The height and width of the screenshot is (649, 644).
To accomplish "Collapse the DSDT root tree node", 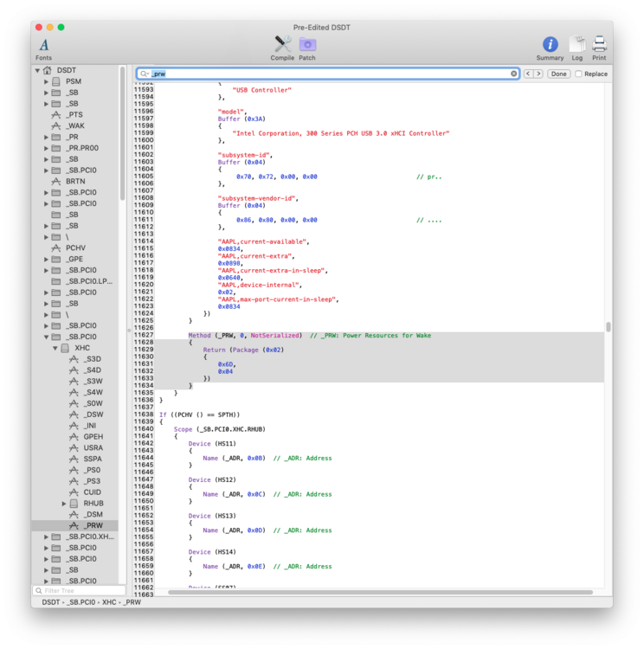I will point(38,71).
